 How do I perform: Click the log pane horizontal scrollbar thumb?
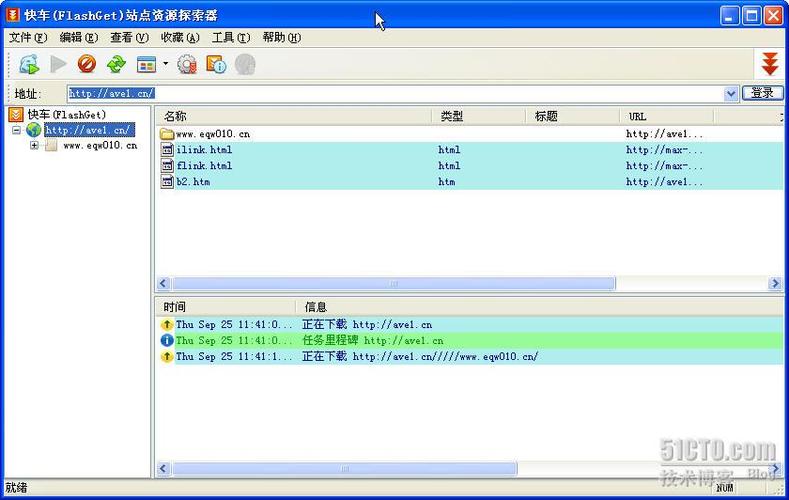tap(345, 469)
